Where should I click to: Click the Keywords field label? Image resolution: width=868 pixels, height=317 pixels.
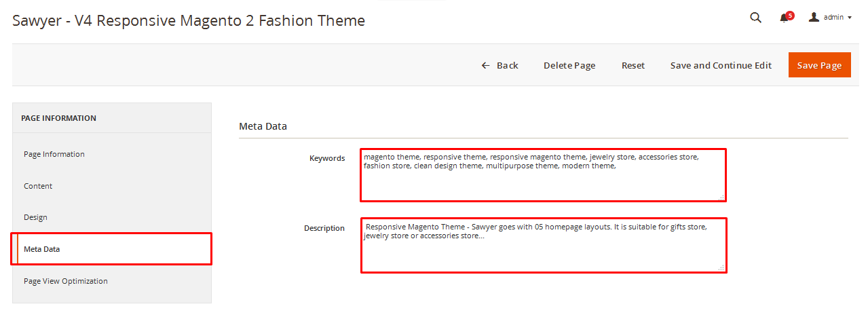pos(326,158)
